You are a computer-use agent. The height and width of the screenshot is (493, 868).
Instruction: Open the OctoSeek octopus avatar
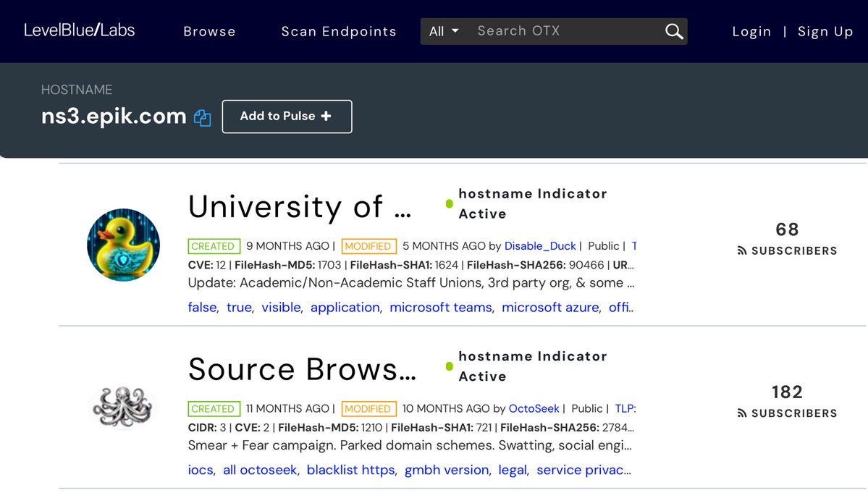pos(123,406)
